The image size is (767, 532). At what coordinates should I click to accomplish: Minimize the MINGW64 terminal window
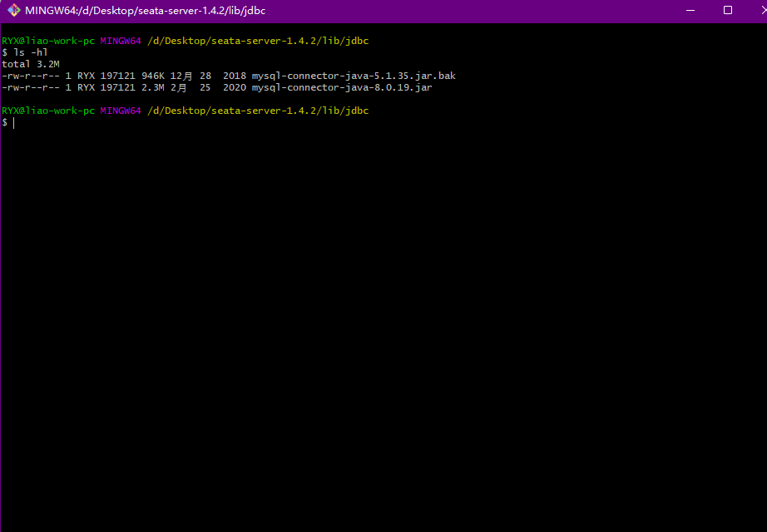coord(690,10)
